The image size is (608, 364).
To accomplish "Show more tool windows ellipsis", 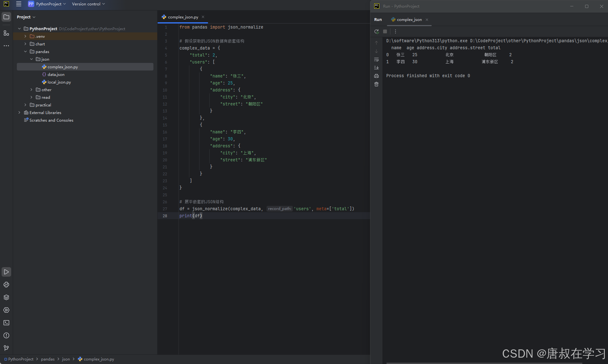I will pyautogui.click(x=6, y=46).
